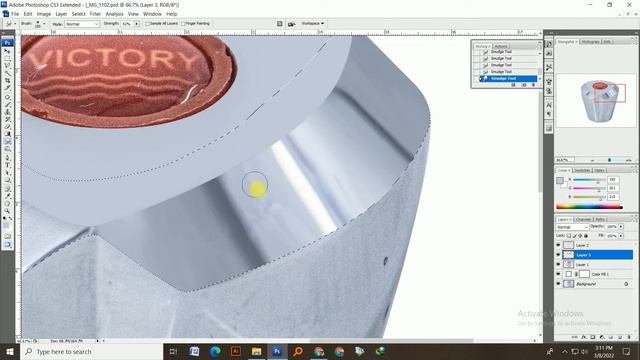The height and width of the screenshot is (360, 640).
Task: Pick a color from the spectrum ramp
Action: tap(589, 207)
